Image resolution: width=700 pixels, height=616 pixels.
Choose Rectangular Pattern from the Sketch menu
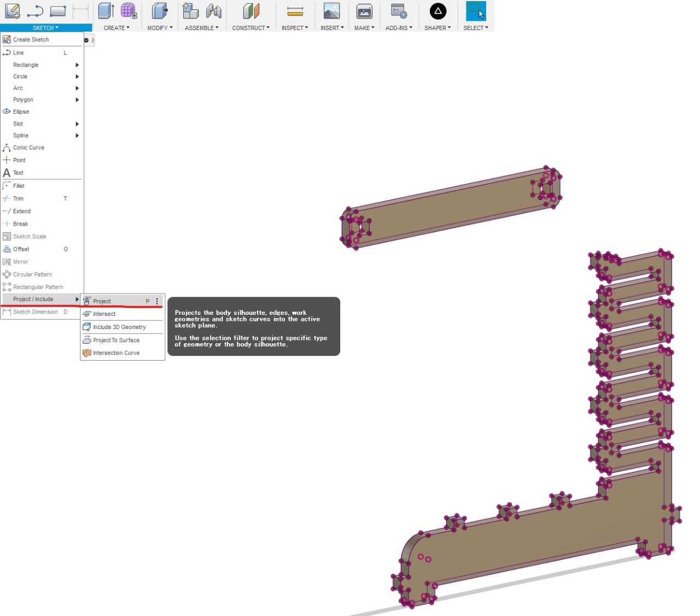[x=42, y=287]
